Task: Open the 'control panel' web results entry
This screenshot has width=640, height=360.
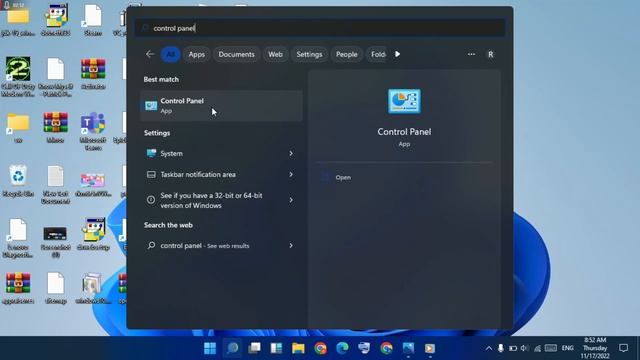Action: point(221,246)
